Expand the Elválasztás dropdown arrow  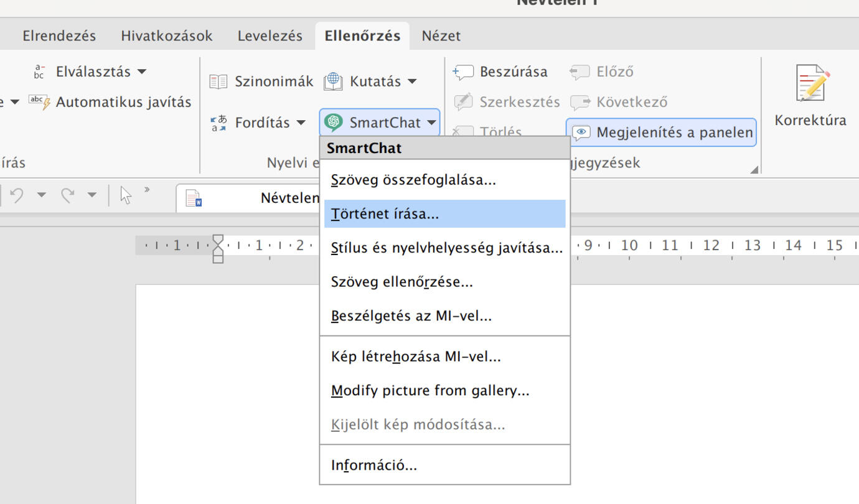pyautogui.click(x=142, y=72)
